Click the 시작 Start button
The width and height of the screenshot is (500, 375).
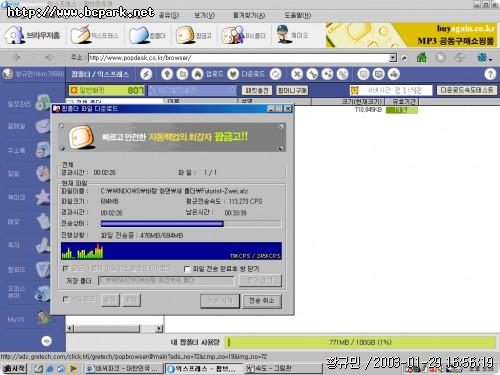14,368
